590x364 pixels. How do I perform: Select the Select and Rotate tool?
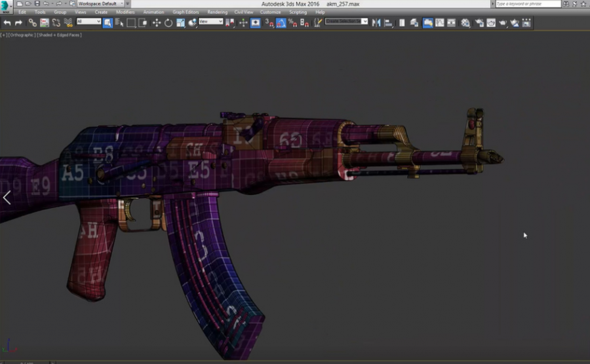point(168,23)
